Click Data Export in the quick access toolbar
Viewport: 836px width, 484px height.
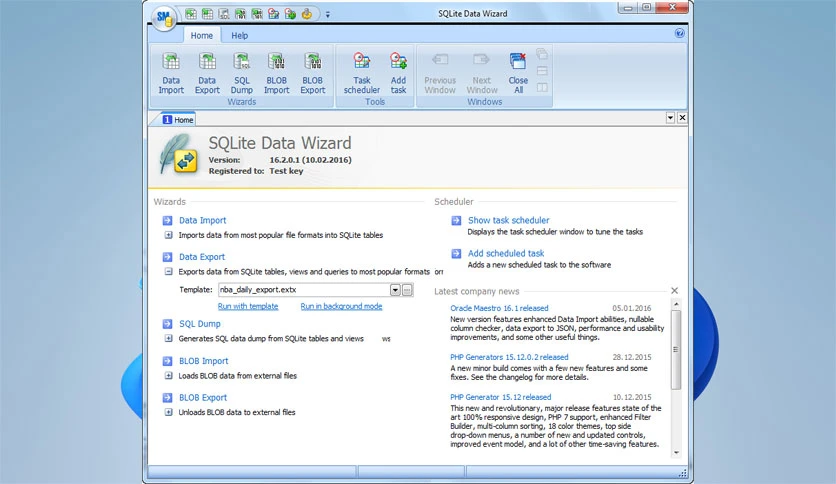[207, 14]
